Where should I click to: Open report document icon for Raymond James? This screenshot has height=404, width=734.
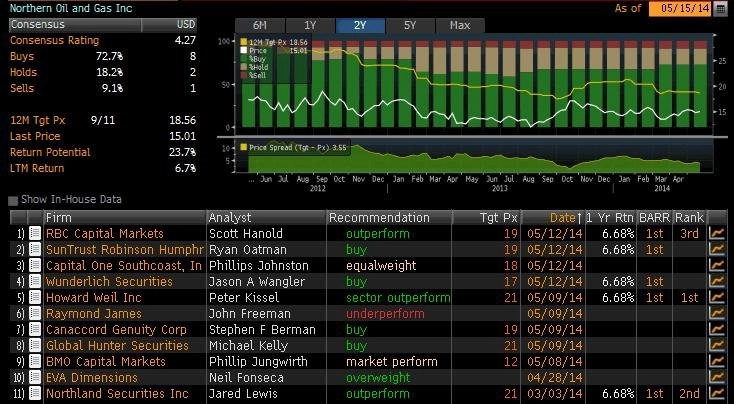pos(35,313)
